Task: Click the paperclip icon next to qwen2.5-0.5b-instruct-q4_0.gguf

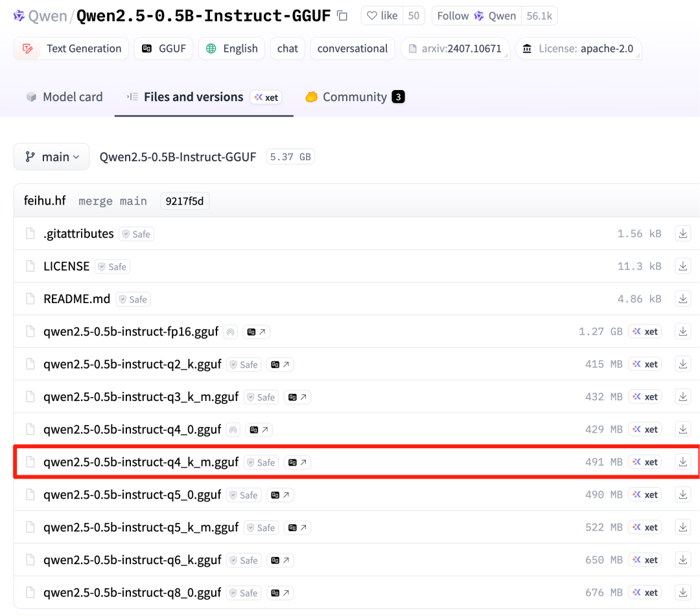Action: coord(233,429)
